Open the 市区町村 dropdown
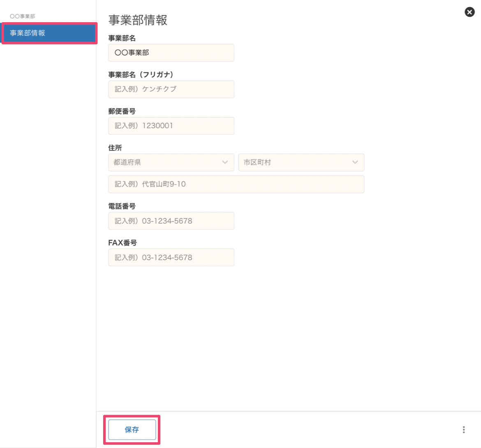Viewport: 481px width, 448px height. 301,162
